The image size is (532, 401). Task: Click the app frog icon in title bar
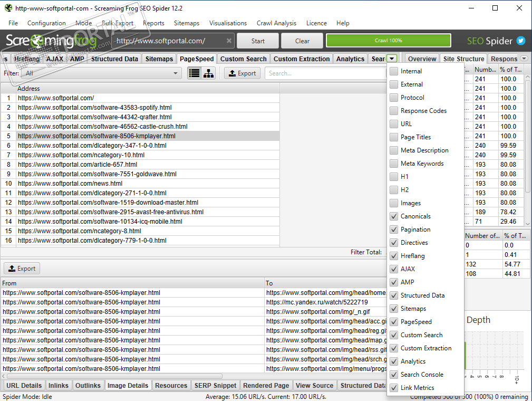click(x=8, y=8)
